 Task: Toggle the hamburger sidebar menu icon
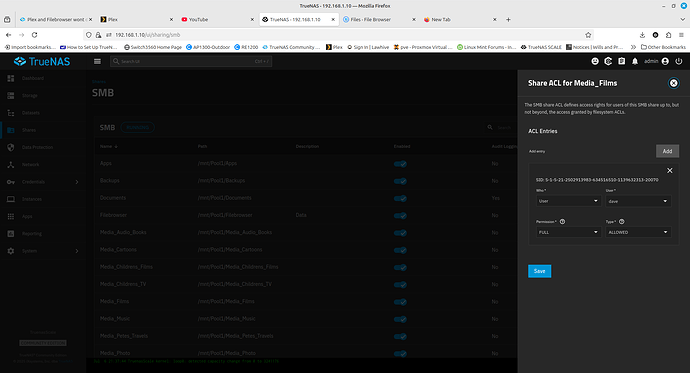(97, 62)
